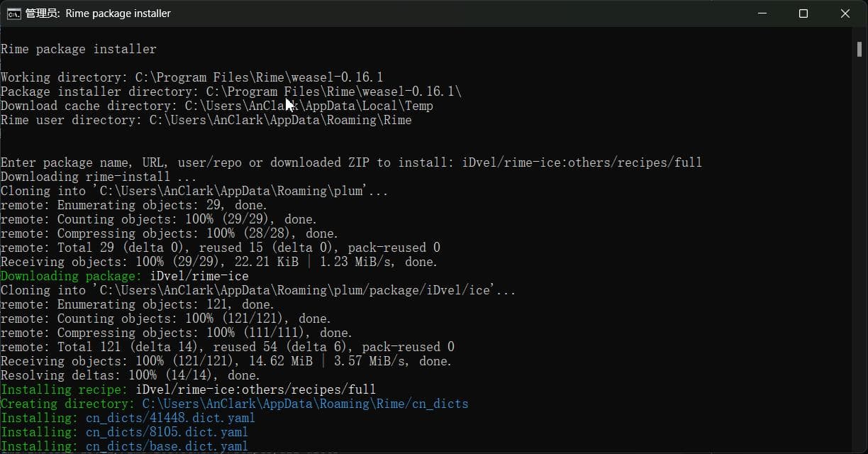Click the 'Resolving deltas: 100% (14/14)' line
This screenshot has width=868, height=454.
[x=130, y=375]
